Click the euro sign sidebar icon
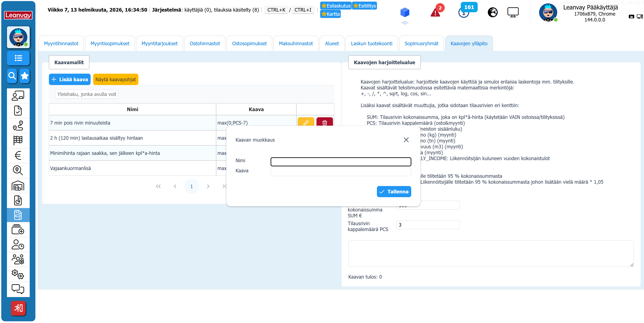 (18, 155)
